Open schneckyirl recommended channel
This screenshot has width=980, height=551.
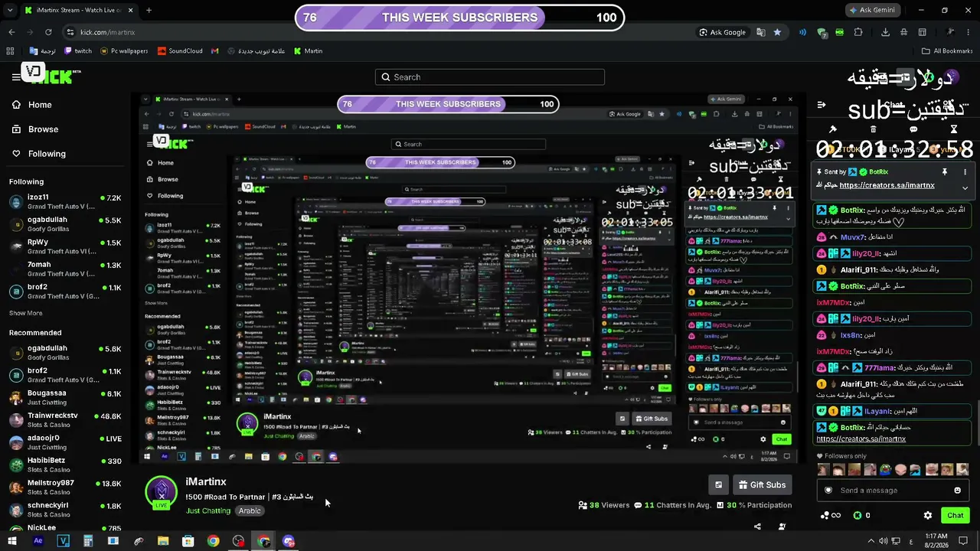tap(65, 509)
